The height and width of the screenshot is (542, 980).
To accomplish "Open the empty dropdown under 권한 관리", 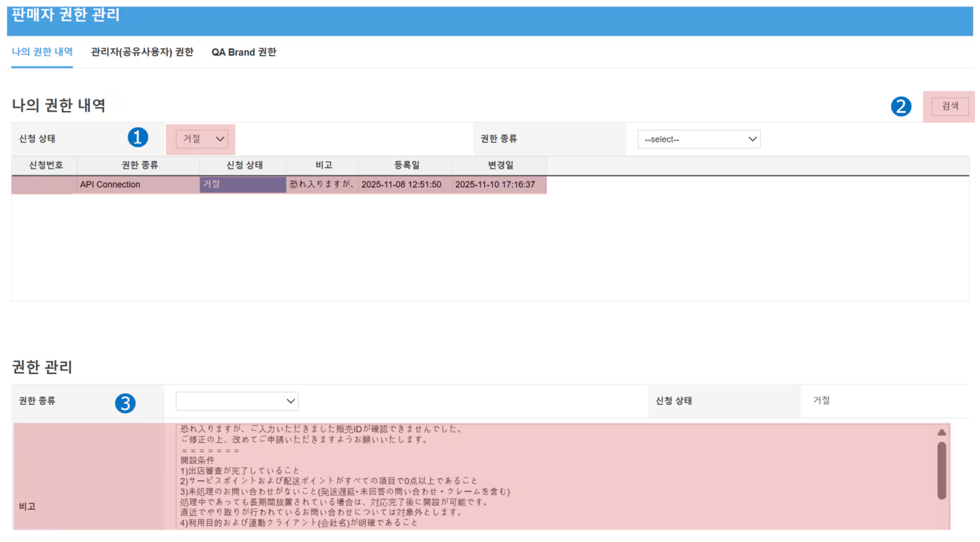I will click(237, 401).
